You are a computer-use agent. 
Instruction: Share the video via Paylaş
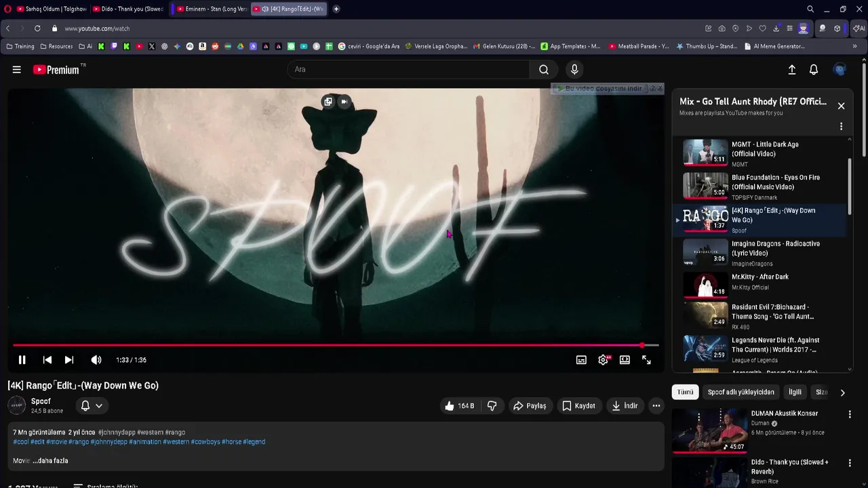click(530, 405)
